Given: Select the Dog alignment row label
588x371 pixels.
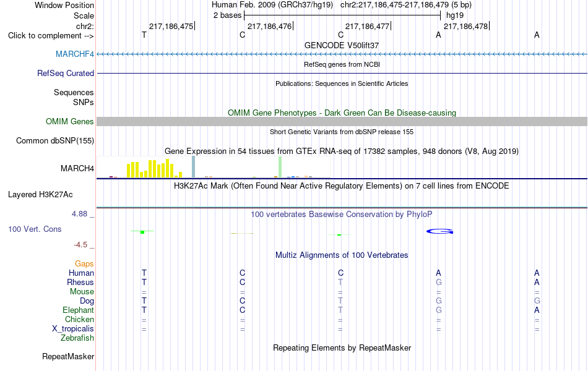Looking at the screenshot, I should pos(87,301).
